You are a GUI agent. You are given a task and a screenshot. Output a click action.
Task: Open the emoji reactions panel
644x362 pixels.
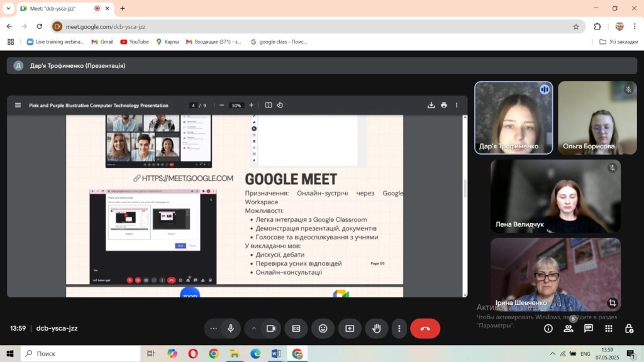pyautogui.click(x=323, y=328)
